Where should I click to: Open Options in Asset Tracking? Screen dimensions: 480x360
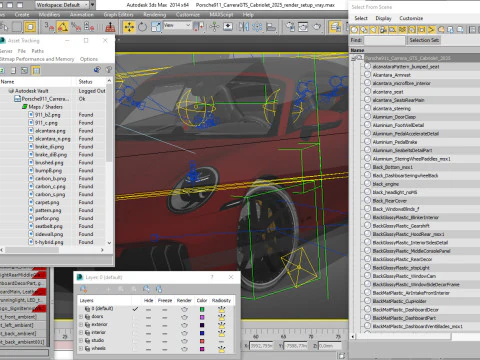[89, 59]
